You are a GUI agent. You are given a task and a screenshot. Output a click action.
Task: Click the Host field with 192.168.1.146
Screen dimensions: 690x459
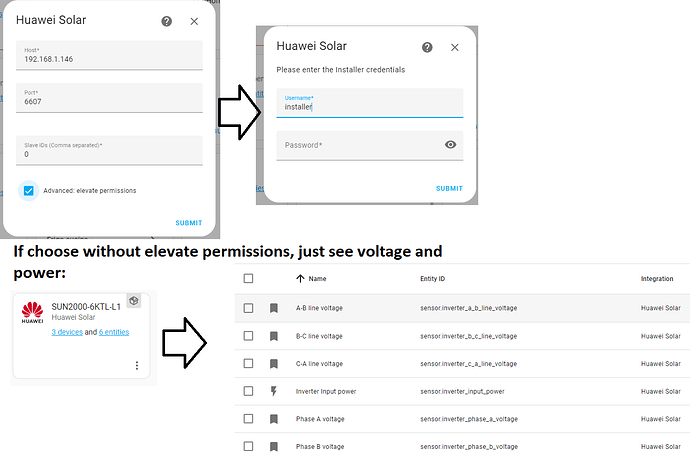click(x=109, y=55)
